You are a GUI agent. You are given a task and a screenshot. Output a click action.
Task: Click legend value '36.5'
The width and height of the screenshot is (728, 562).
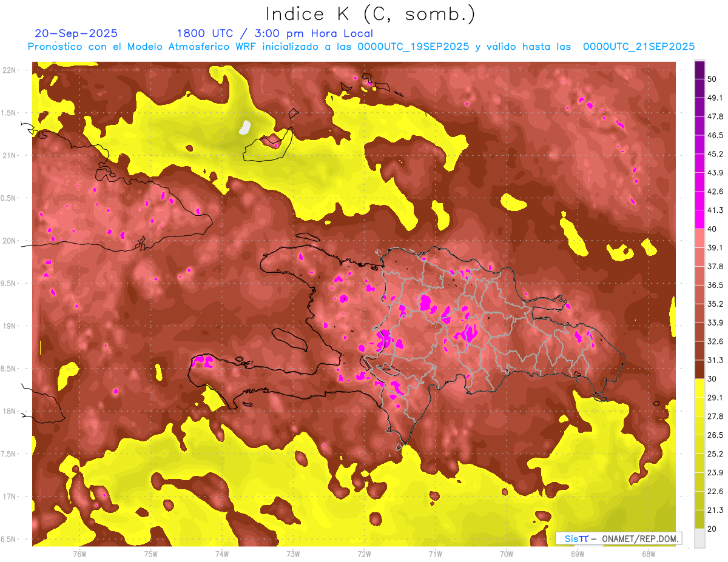click(x=715, y=285)
